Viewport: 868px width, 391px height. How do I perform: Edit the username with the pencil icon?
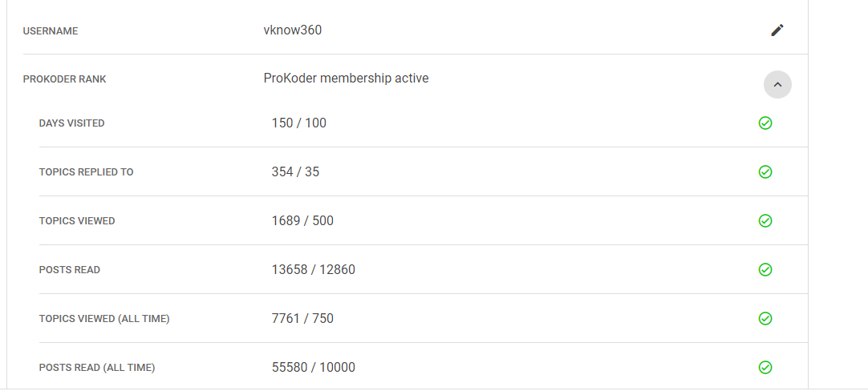(x=777, y=30)
